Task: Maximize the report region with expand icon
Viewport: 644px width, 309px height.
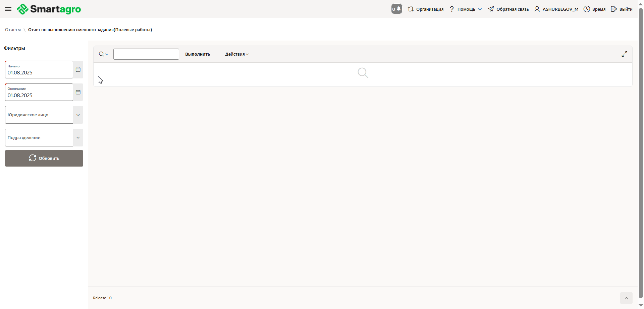Action: point(624,54)
